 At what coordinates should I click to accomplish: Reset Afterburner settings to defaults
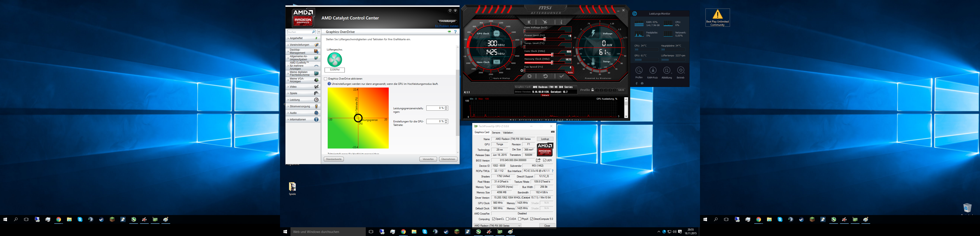point(545,76)
